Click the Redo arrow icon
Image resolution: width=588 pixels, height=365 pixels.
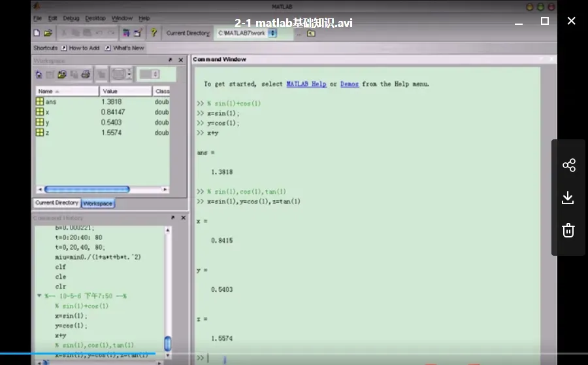pyautogui.click(x=110, y=33)
